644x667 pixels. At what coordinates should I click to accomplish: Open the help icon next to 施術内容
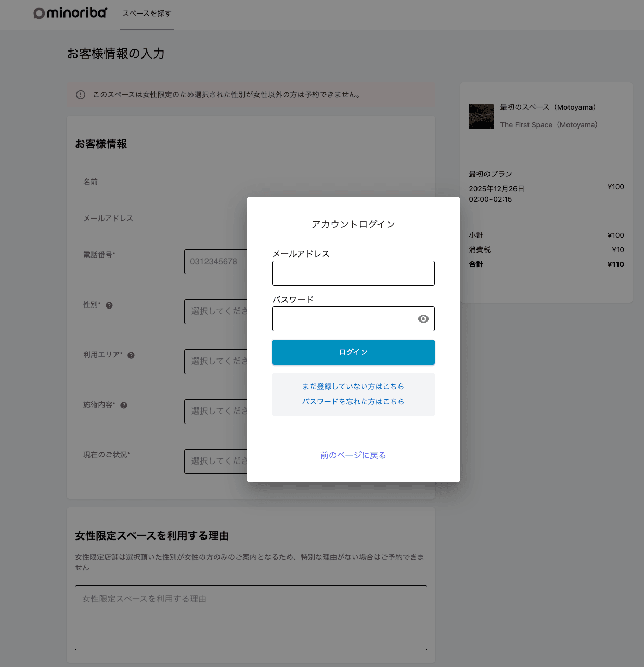pos(124,405)
